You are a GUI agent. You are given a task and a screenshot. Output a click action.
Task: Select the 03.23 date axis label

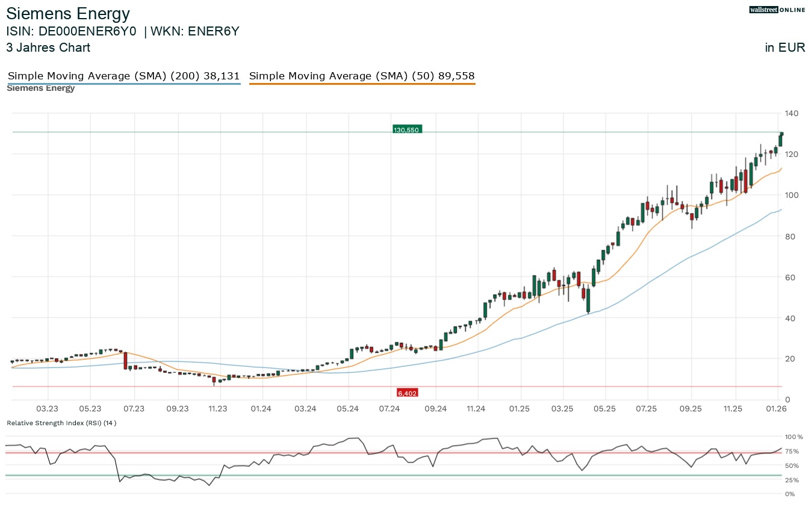point(47,409)
